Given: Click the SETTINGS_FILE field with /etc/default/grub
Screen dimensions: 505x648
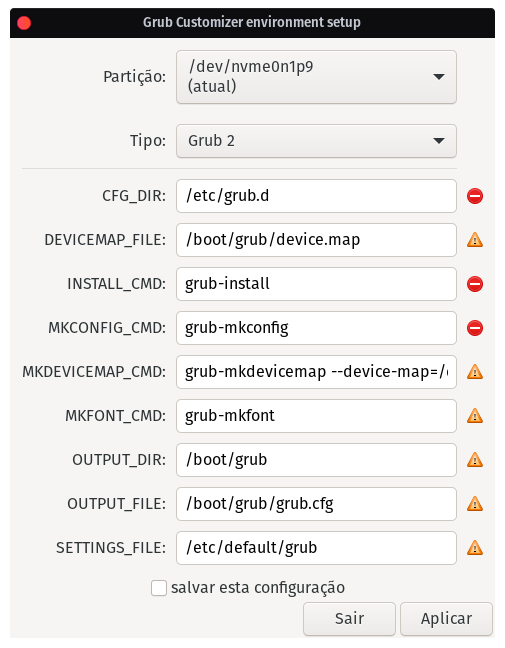Looking at the screenshot, I should pos(316,548).
